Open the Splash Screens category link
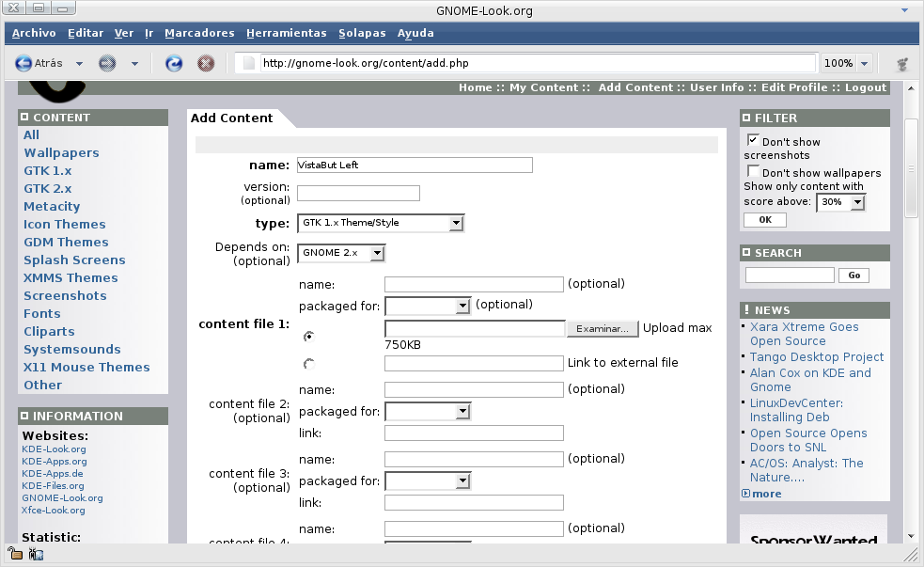The width and height of the screenshot is (924, 567). (x=74, y=260)
